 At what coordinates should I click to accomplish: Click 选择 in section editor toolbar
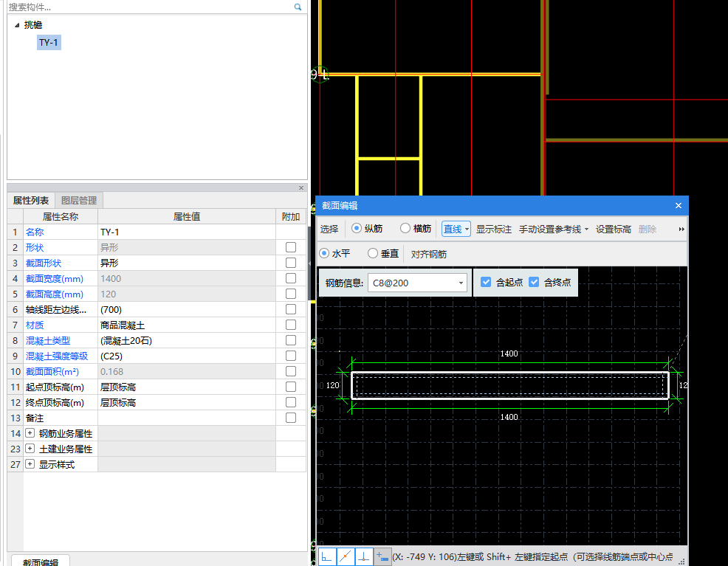[329, 229]
